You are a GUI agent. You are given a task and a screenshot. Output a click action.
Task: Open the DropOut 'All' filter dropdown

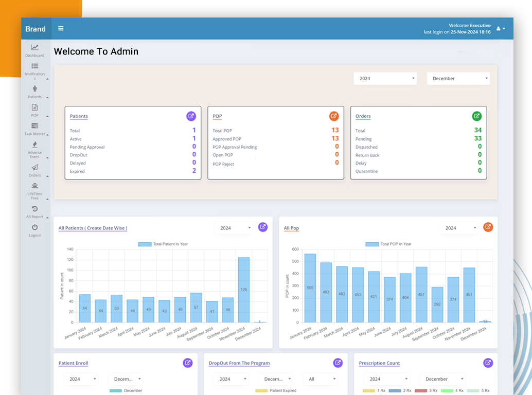coord(321,379)
